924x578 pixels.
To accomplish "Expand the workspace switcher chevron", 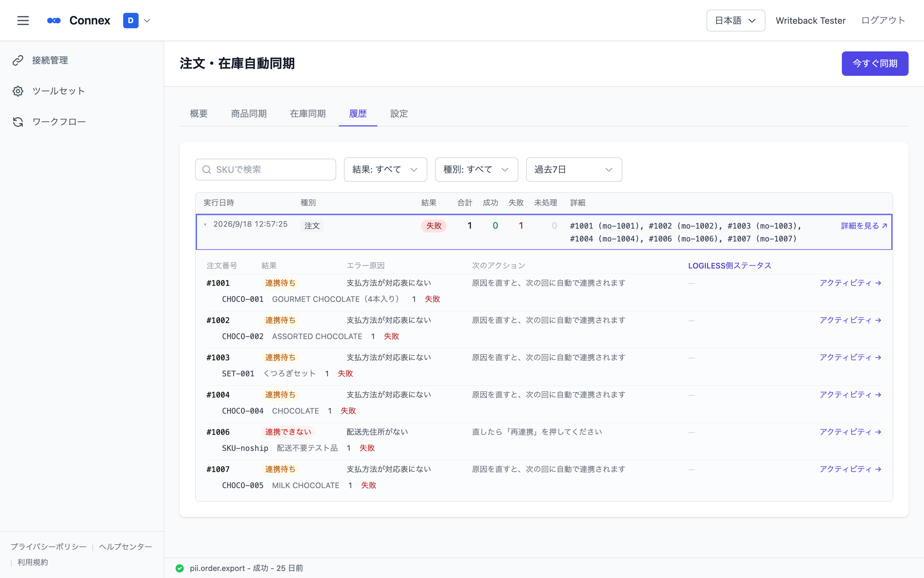I will tap(147, 21).
